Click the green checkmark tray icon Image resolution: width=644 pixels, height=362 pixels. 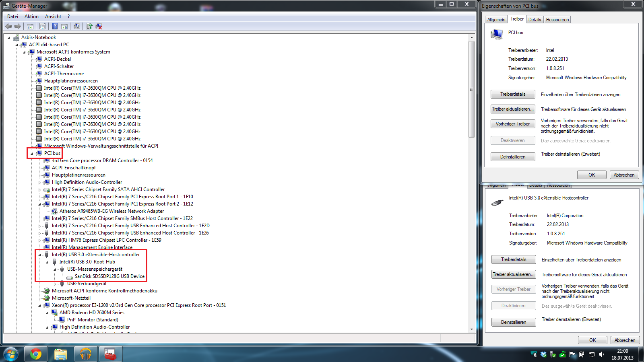tap(563, 354)
